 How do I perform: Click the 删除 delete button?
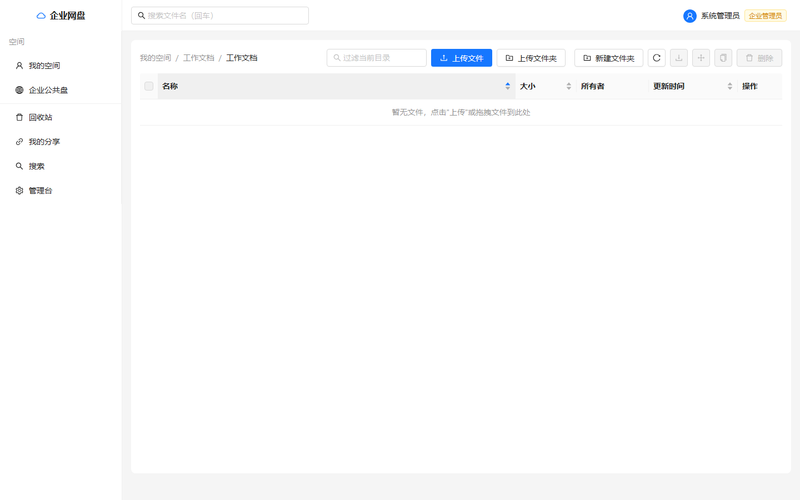[x=759, y=58]
